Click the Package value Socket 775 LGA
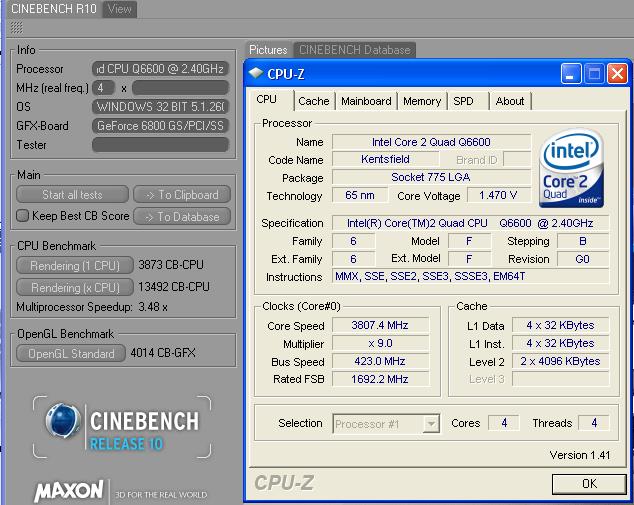Screen dimensions: 634x505 pyautogui.click(x=431, y=177)
